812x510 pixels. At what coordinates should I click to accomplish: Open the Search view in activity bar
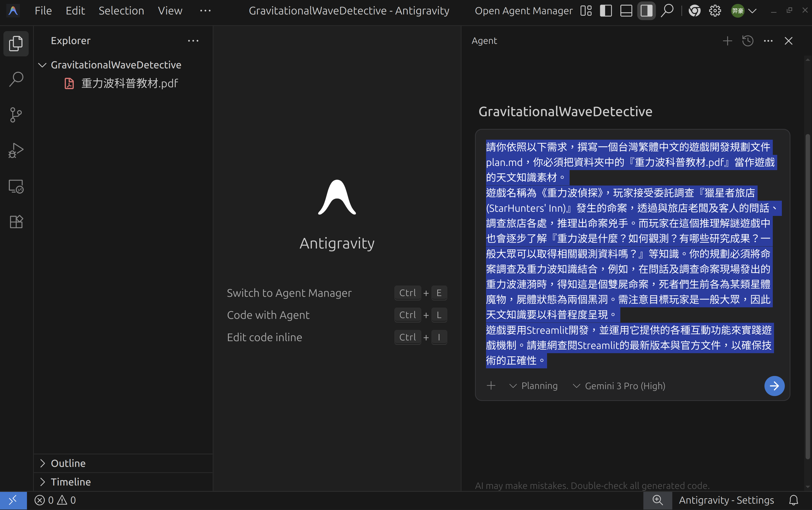16,79
